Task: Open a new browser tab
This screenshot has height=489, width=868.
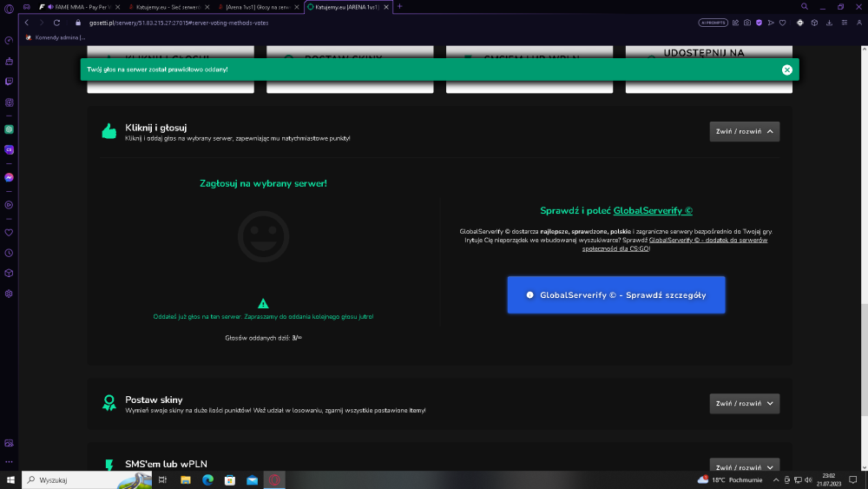Action: coord(399,7)
